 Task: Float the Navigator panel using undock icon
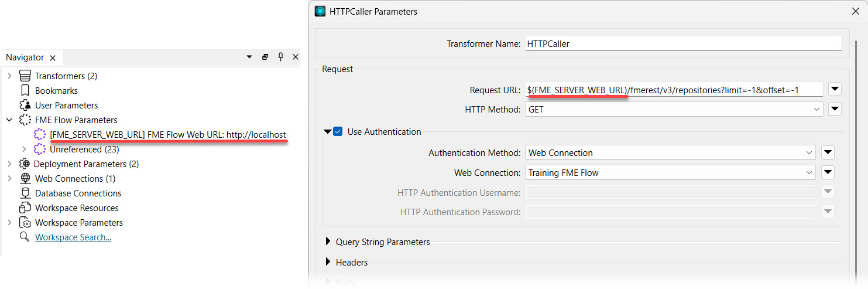tap(265, 57)
